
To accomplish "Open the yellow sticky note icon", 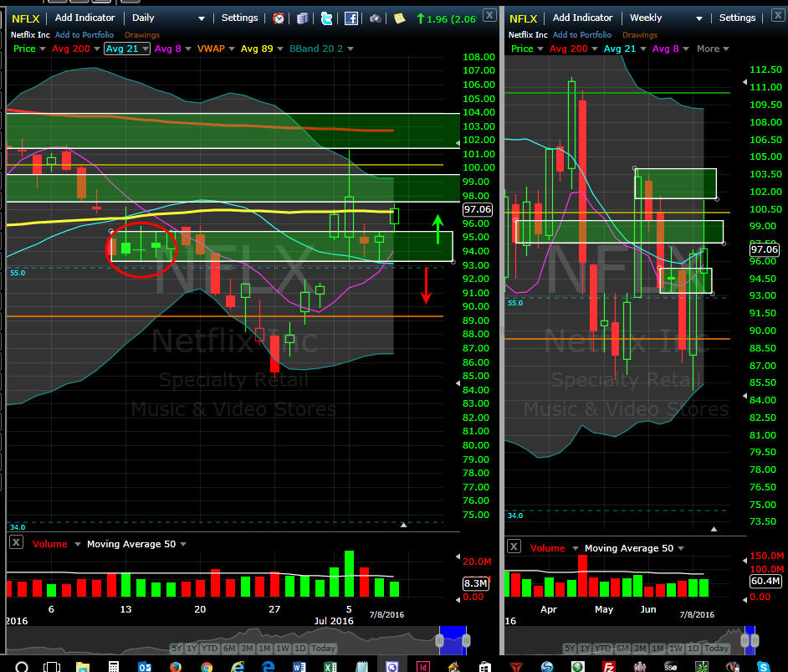I will tap(400, 18).
